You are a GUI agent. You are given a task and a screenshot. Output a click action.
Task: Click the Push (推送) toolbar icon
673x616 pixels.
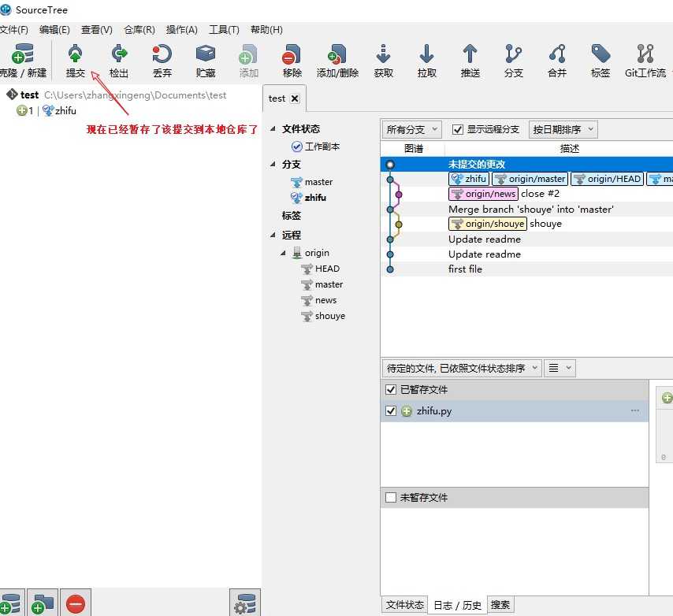point(470,54)
